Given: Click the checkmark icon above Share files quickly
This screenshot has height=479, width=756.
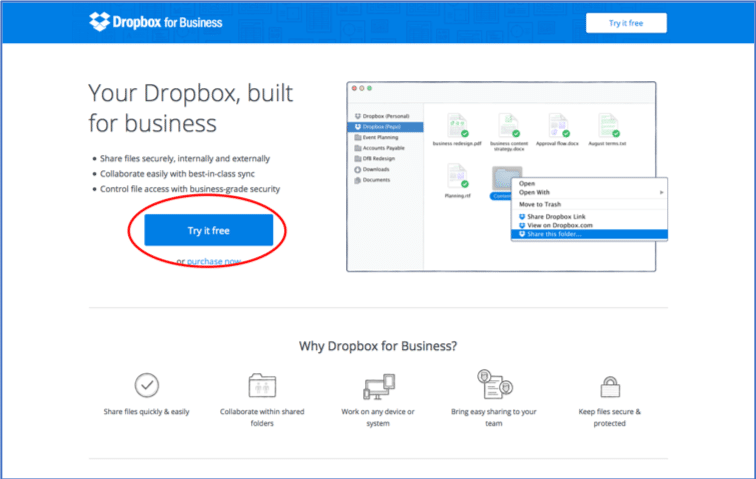Looking at the screenshot, I should point(147,385).
